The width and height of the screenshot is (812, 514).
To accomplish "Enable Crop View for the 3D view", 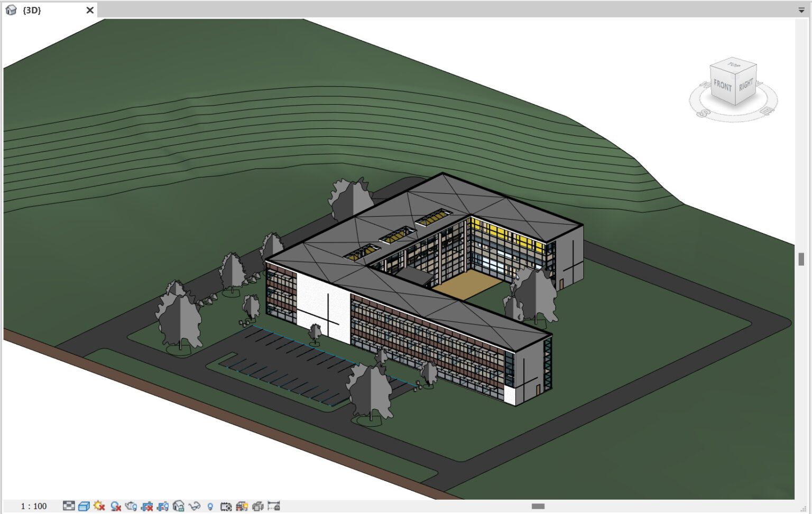I will coord(146,506).
